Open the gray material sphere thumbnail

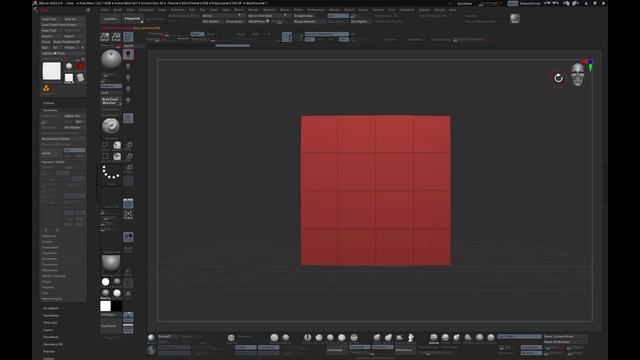(x=111, y=263)
